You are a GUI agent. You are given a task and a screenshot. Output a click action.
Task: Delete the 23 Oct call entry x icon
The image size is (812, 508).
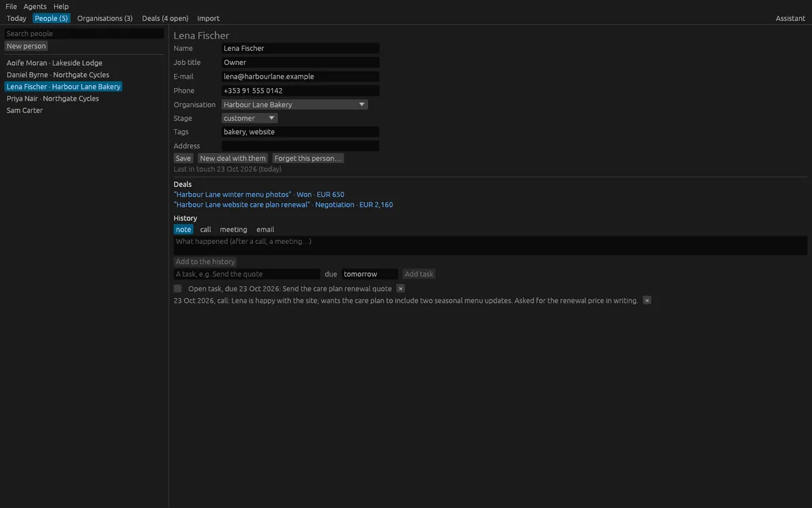click(x=647, y=300)
